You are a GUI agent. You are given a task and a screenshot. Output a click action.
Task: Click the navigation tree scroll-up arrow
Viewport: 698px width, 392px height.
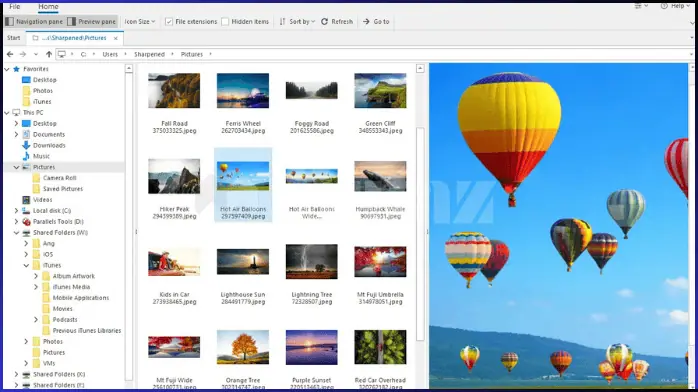tap(129, 69)
